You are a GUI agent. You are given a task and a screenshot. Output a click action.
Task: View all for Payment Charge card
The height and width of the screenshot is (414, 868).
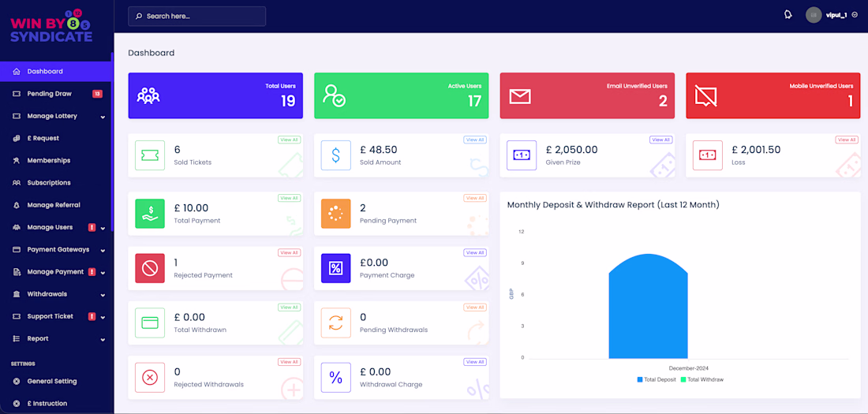point(475,253)
